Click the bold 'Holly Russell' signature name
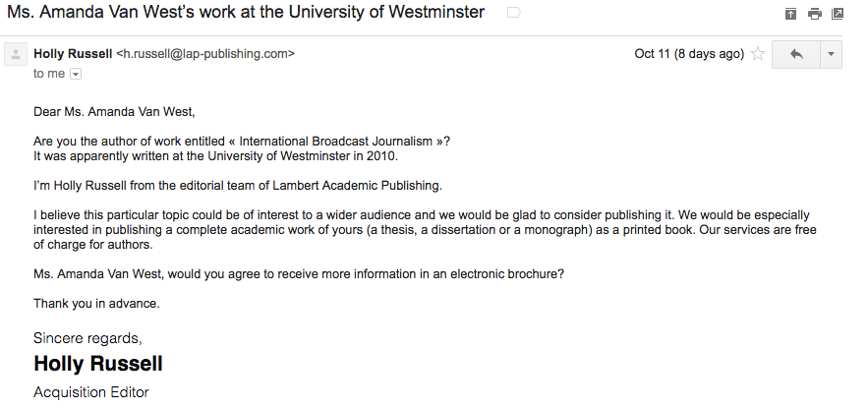 point(97,364)
